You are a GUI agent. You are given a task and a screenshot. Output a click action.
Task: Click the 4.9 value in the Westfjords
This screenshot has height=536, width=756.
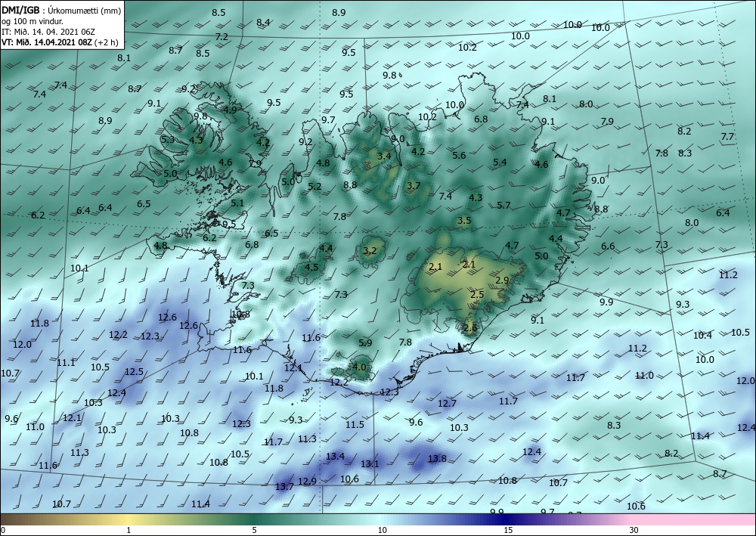231,110
